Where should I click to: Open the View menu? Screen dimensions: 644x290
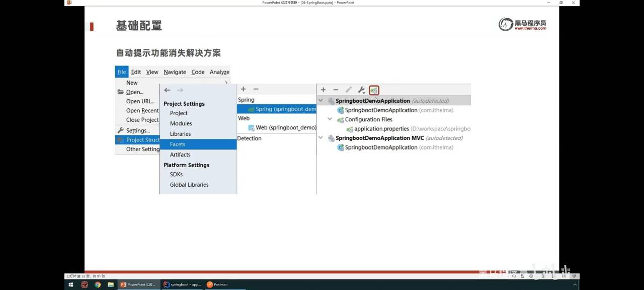point(152,72)
